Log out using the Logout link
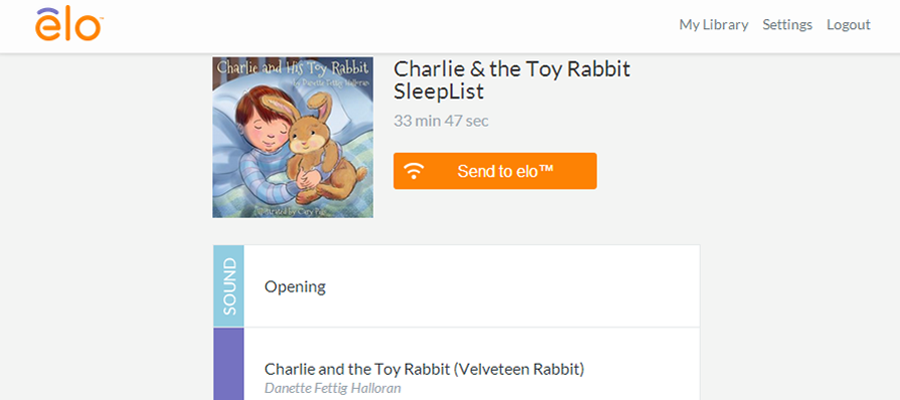Screen dimensions: 900x400 pos(848,25)
